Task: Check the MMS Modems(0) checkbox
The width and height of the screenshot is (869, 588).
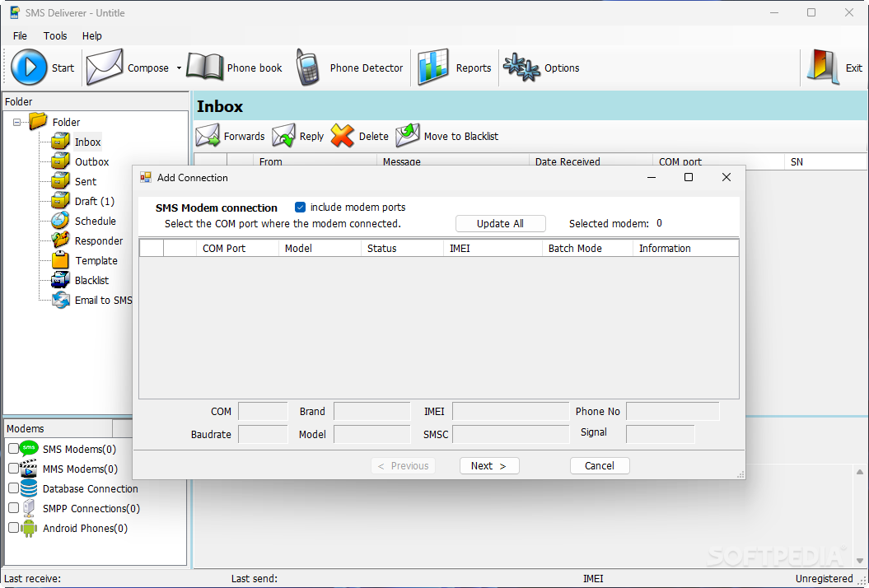Action: point(14,469)
